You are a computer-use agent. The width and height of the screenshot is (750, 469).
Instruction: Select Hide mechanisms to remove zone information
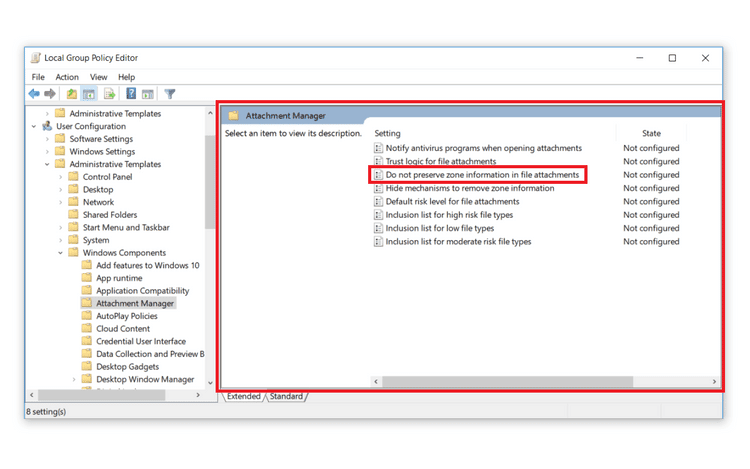pos(470,188)
